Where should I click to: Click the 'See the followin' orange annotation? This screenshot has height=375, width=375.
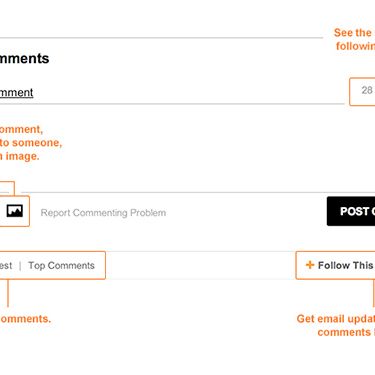[x=354, y=39]
